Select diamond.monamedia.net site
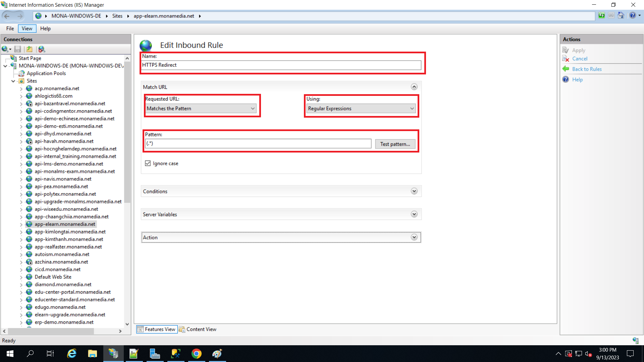The image size is (644, 362). (63, 285)
